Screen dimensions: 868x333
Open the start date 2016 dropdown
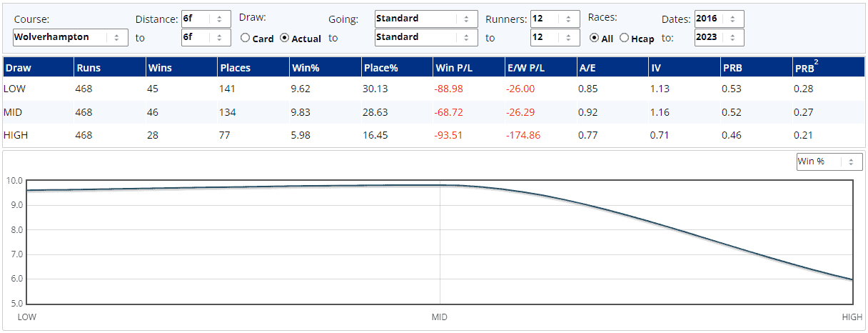click(719, 19)
